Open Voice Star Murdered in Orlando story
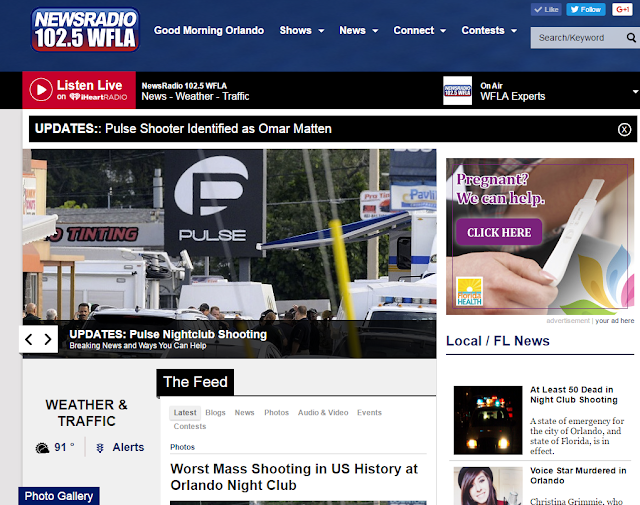Viewport: 640px width, 505px height. click(x=578, y=476)
